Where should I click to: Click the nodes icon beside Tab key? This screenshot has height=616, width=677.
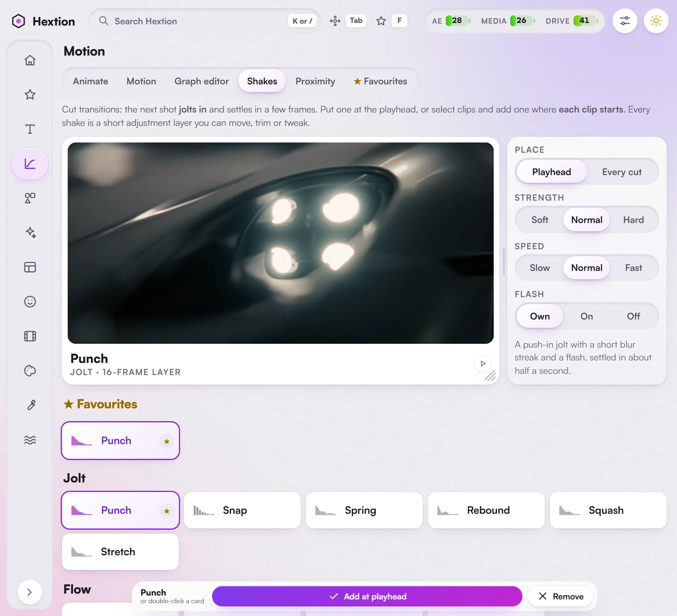point(335,21)
